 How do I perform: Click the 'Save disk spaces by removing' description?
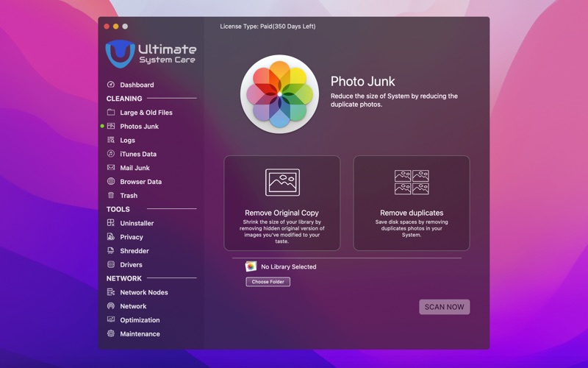412,228
